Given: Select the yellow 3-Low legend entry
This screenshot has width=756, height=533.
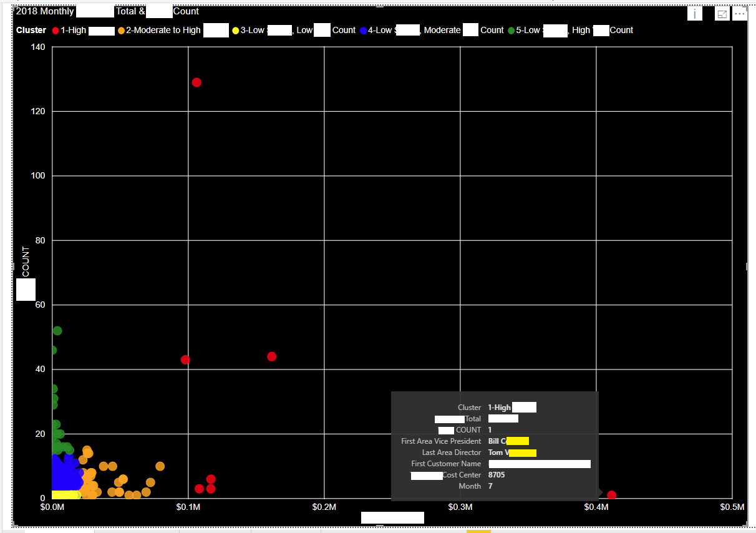Looking at the screenshot, I should coord(294,30).
